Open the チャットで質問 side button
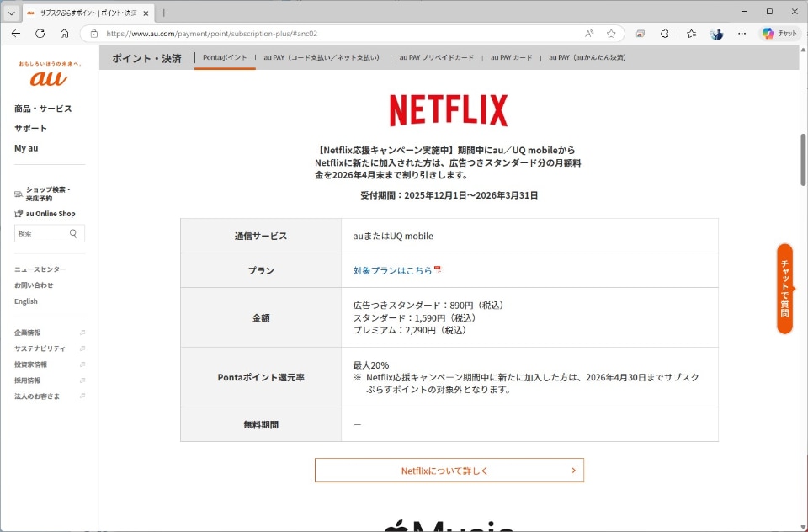Screen dimensions: 808x532 click(x=784, y=289)
